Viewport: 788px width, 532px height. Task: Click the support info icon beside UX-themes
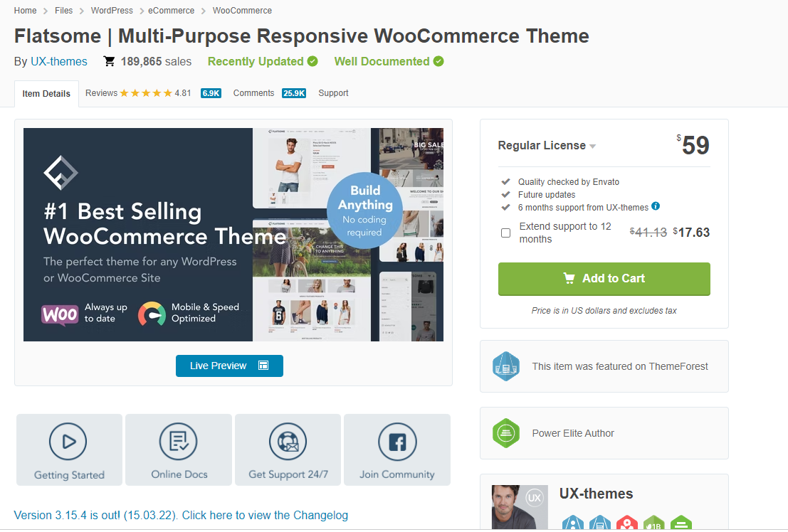656,207
